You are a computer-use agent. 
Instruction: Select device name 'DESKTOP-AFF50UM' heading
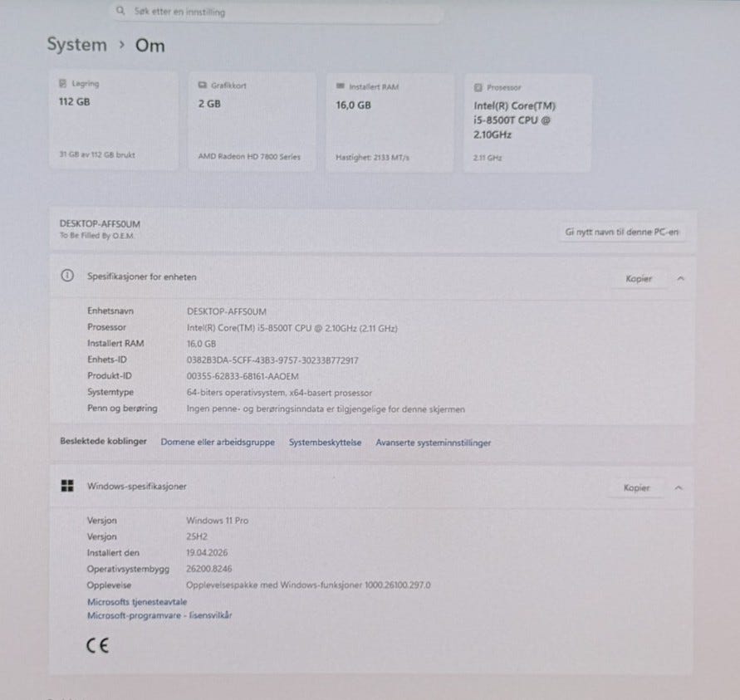coord(100,223)
